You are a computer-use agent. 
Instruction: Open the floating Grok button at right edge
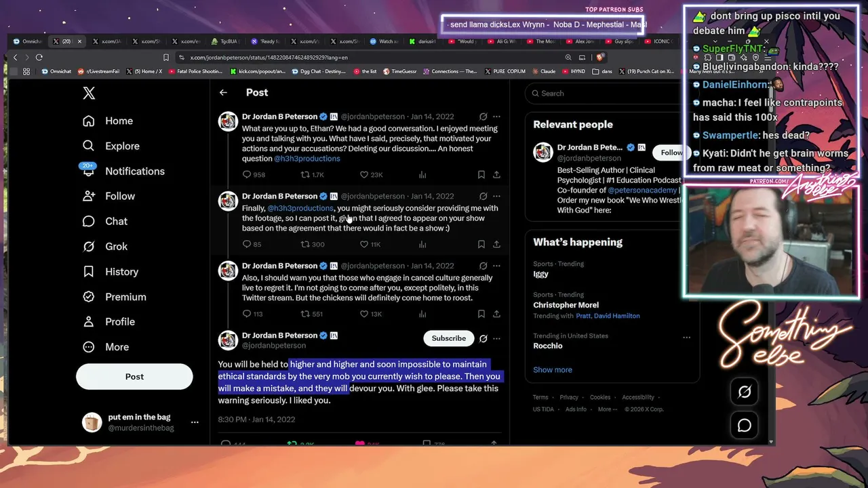click(x=745, y=392)
